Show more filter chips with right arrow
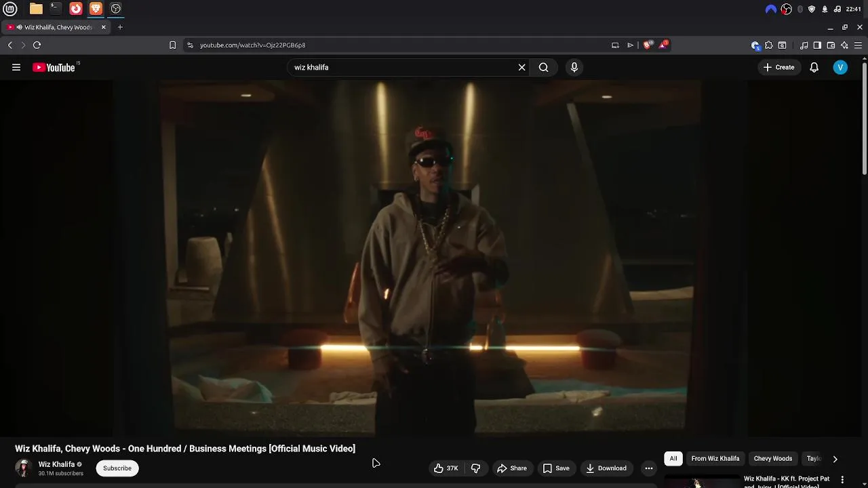 [835, 459]
